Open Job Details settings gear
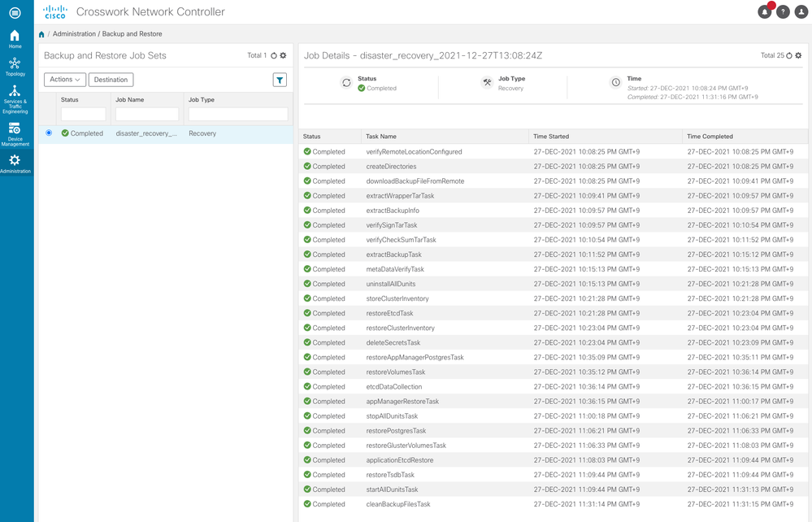Screen dimensions: 812x522 pos(798,55)
